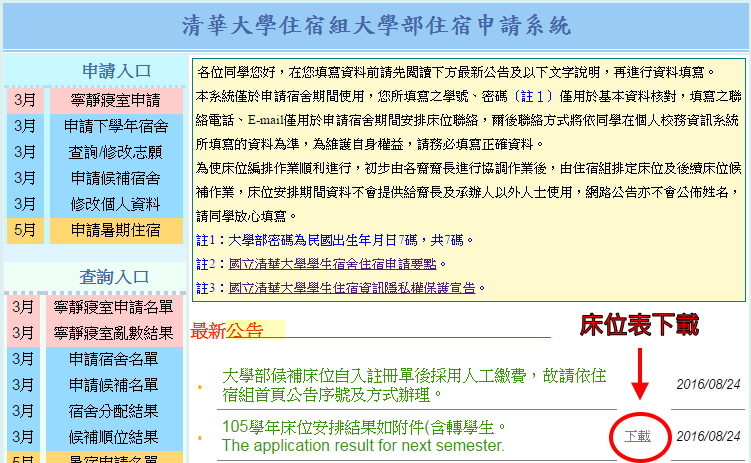Click the 清華大學住宿組大學部住宿申請系統 header title
The width and height of the screenshot is (751, 463).
(x=376, y=26)
